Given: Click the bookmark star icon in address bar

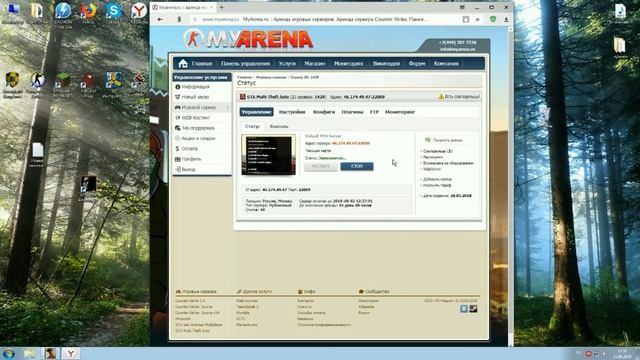Looking at the screenshot, I should point(477,19).
